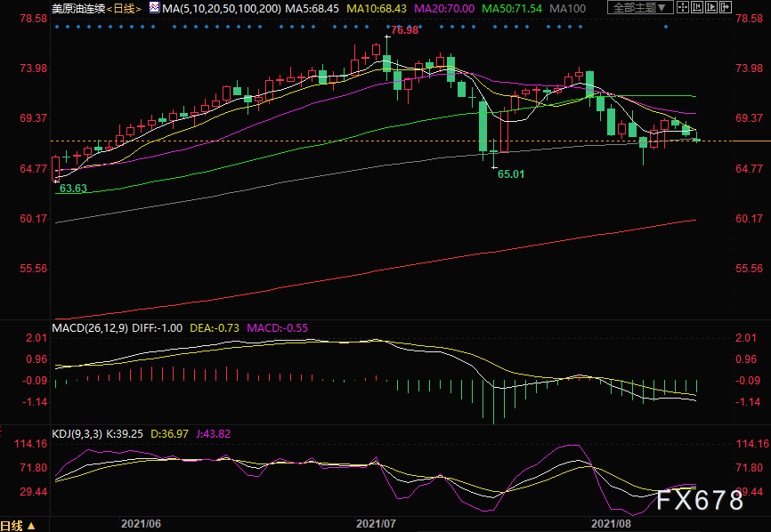Screen dimensions: 771x532
Task: Click the MA5:68.45 value
Action: tap(312, 8)
